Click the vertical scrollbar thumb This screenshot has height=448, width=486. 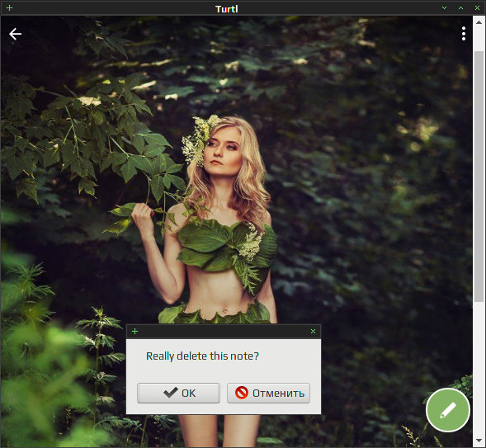tap(479, 177)
